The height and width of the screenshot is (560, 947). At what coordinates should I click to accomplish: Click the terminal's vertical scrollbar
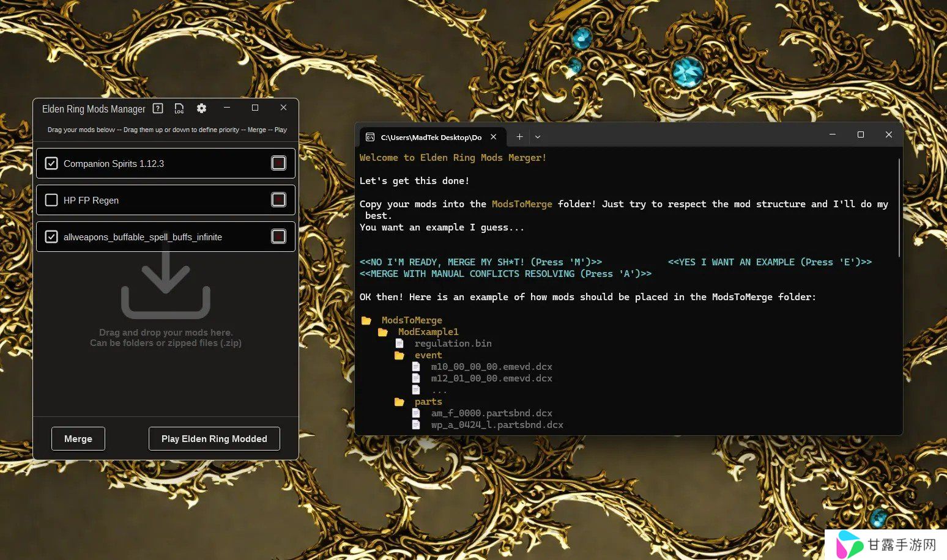(899, 208)
